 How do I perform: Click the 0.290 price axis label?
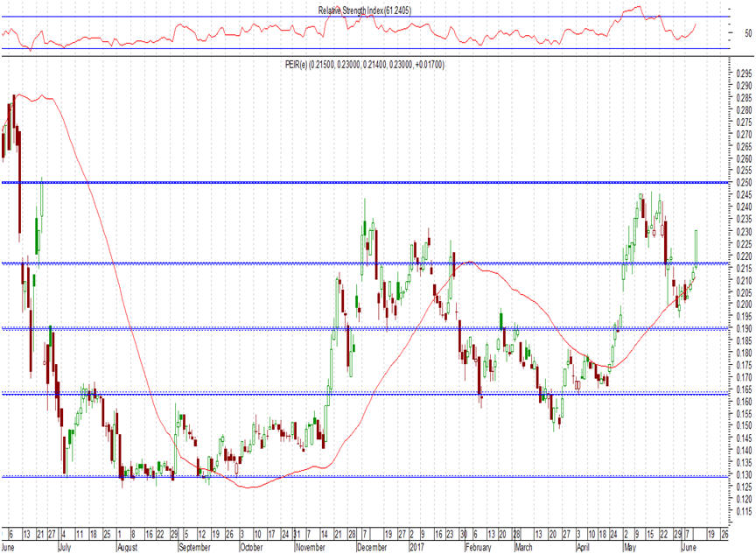744,86
